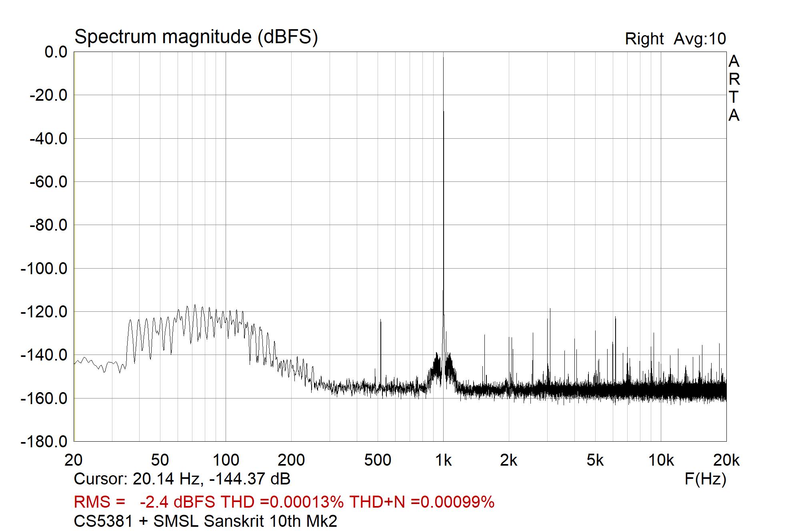Viewport: 800px width, 532px height.
Task: Click the '-120.0' y-axis label
Action: click(44, 312)
